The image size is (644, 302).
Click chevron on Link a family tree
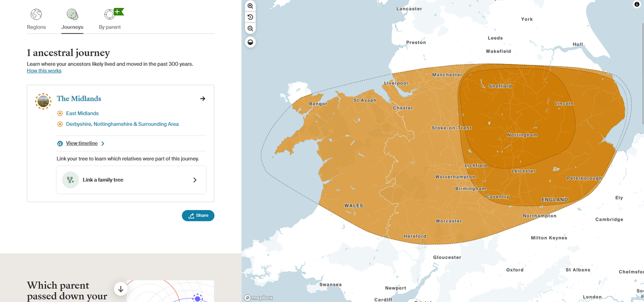click(x=195, y=180)
